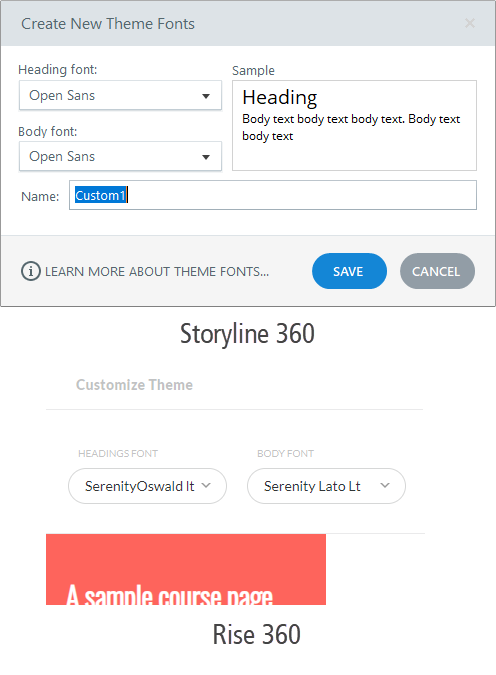
Task: Open Learn More About Theme Fonts link
Action: [157, 272]
